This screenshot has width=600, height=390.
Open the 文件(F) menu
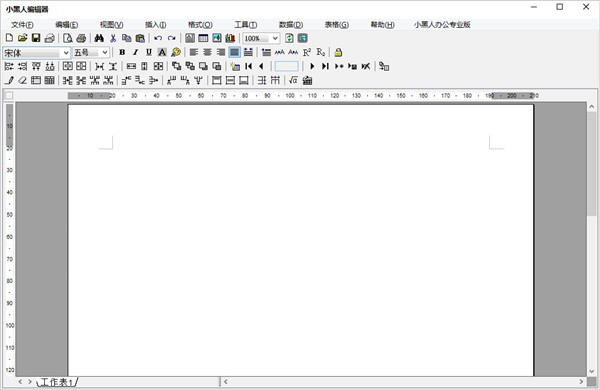tap(22, 24)
